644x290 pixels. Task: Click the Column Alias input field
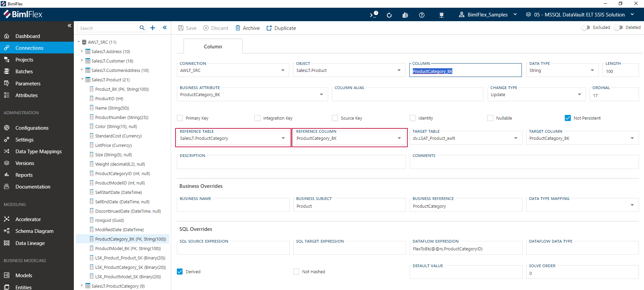pyautogui.click(x=407, y=95)
